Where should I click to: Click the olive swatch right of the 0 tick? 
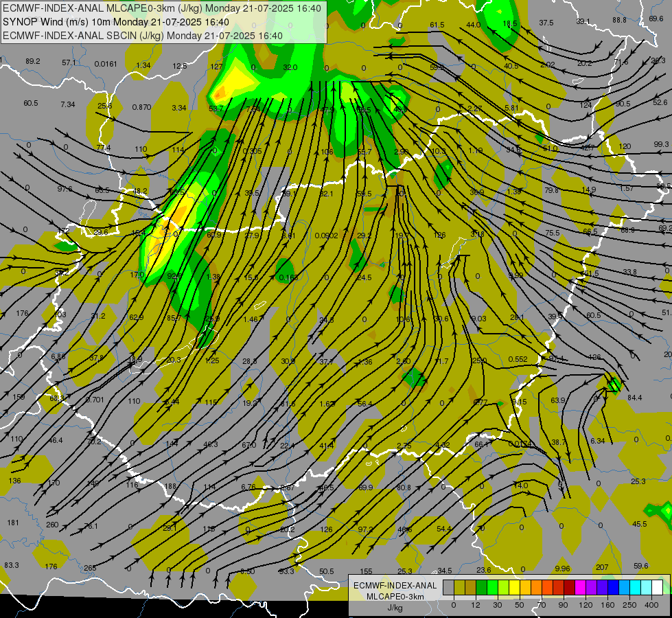pos(459,587)
